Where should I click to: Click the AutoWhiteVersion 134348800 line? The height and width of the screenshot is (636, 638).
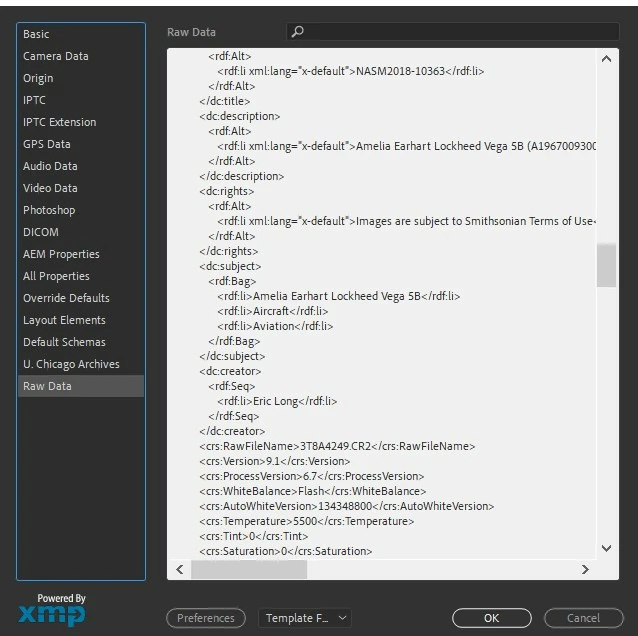pyautogui.click(x=347, y=506)
